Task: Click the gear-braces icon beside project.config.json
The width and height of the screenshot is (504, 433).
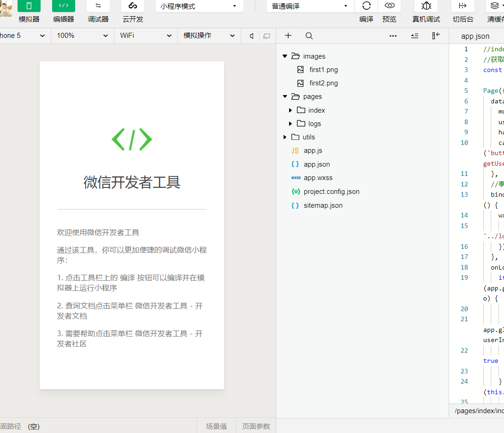Action: 296,192
